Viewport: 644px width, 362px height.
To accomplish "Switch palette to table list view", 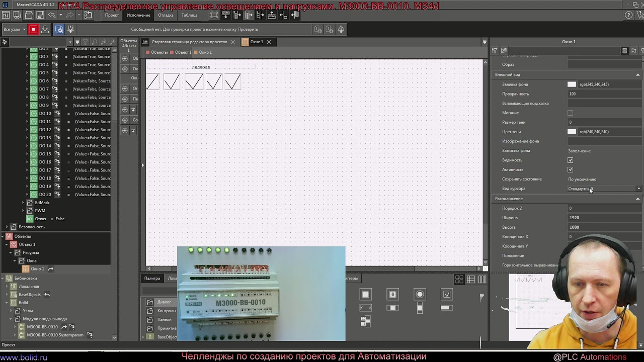I will [x=471, y=280].
